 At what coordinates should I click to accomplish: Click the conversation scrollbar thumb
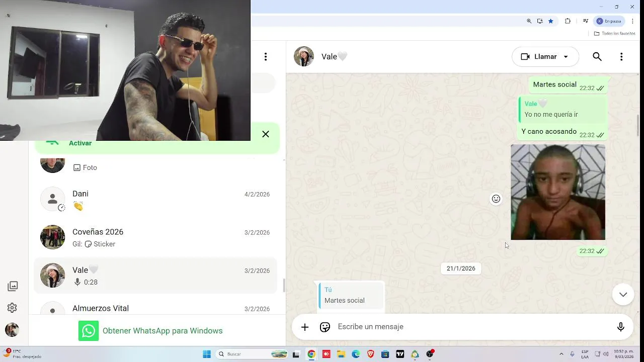[x=638, y=125]
